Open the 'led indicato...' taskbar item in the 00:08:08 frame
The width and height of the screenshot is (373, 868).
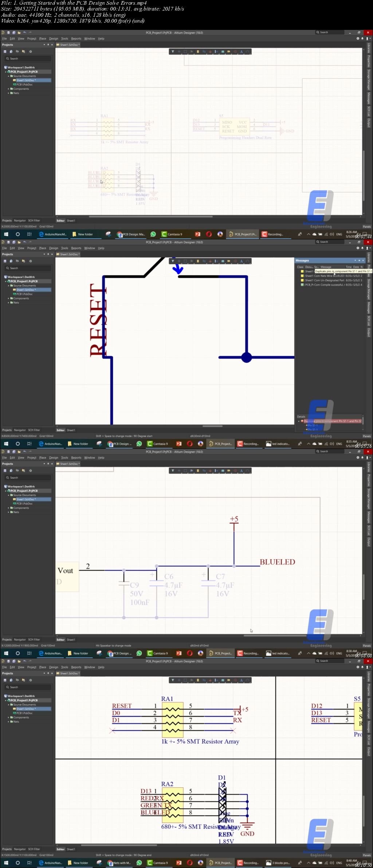coord(278,653)
